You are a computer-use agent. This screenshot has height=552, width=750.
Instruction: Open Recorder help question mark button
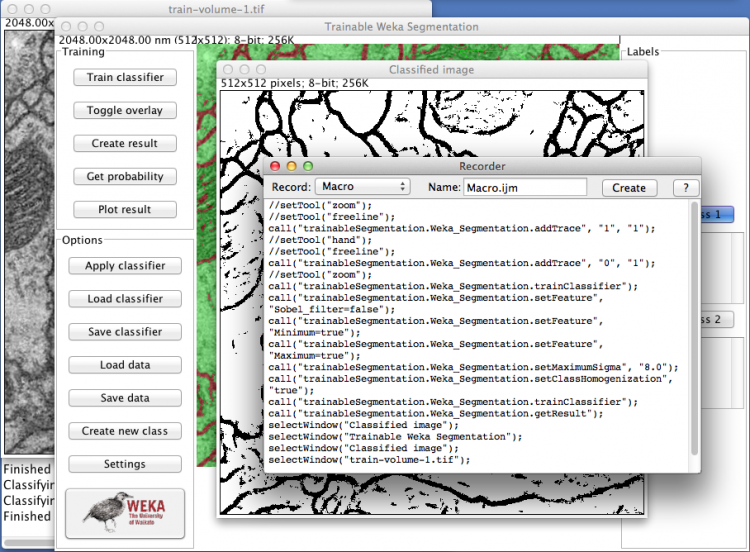pyautogui.click(x=685, y=187)
